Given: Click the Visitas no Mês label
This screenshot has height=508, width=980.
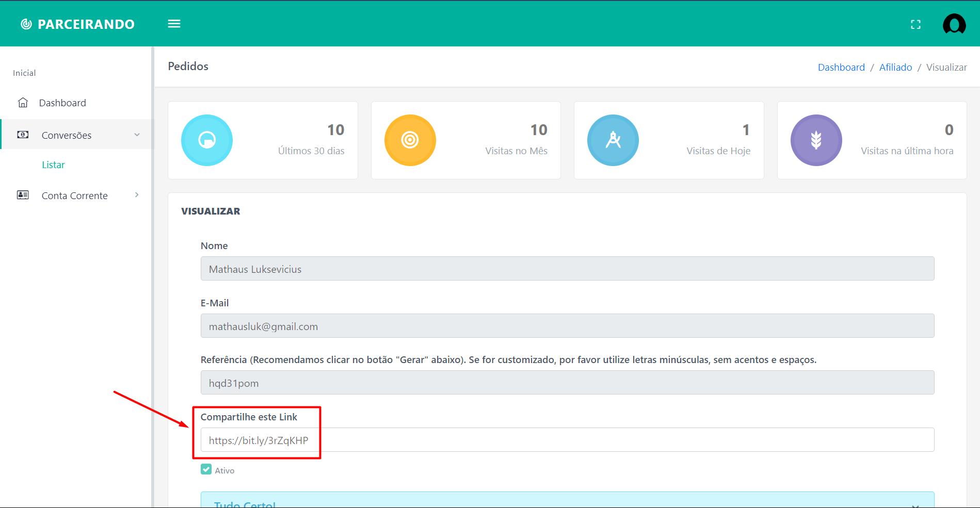Looking at the screenshot, I should (516, 151).
